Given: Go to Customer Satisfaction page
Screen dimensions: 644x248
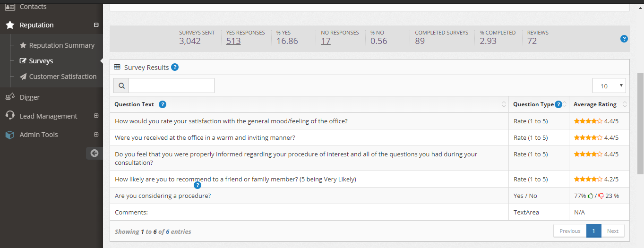Looking at the screenshot, I should point(62,77).
